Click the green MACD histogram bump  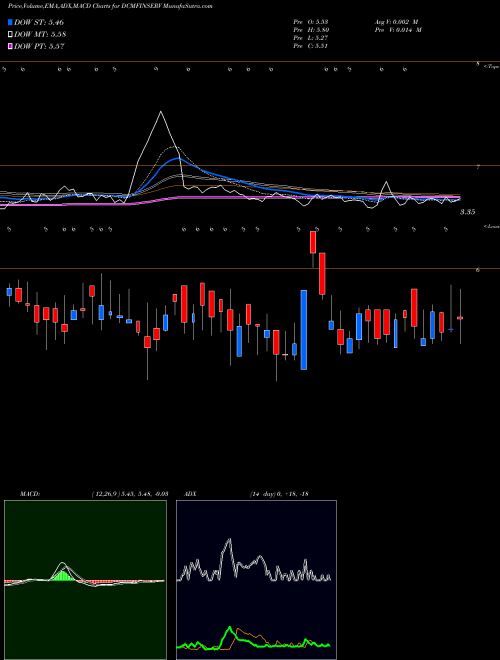point(63,576)
